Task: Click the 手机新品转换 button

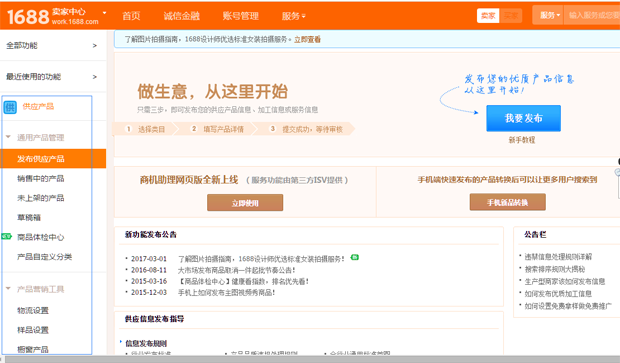Action: click(507, 202)
